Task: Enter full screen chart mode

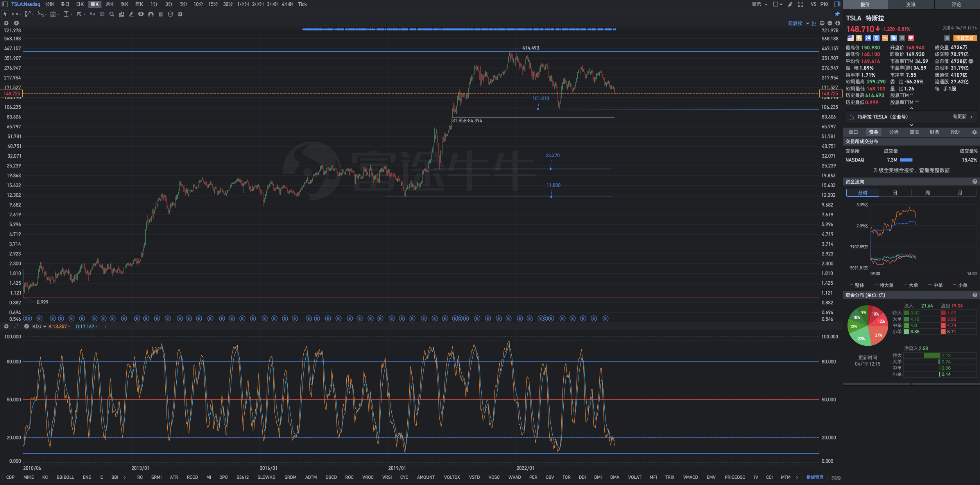Action: (x=801, y=4)
